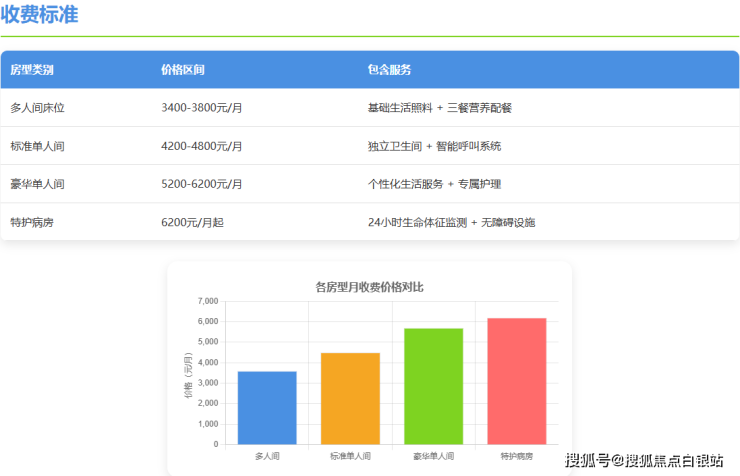Click the 搜狐号@搜狐焦点白银站 watermark

(x=644, y=461)
